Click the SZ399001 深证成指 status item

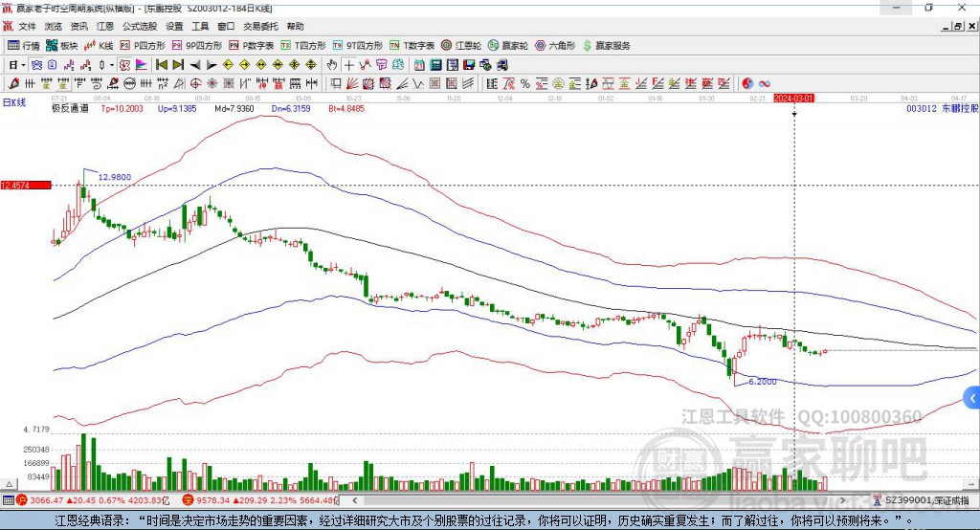click(922, 500)
